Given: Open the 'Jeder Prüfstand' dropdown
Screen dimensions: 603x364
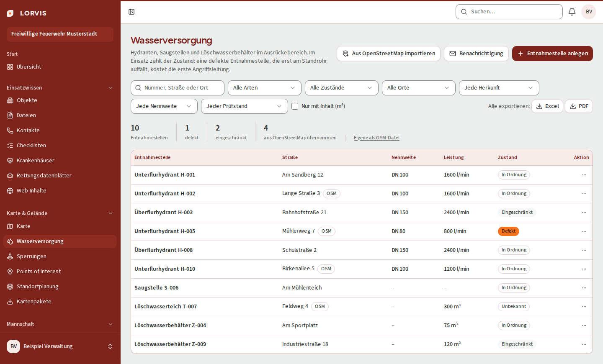Looking at the screenshot, I should pos(245,106).
